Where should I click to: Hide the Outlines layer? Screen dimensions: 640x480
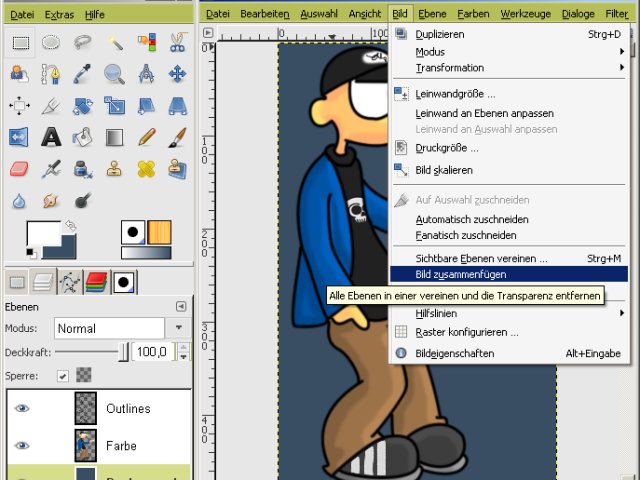(22, 408)
